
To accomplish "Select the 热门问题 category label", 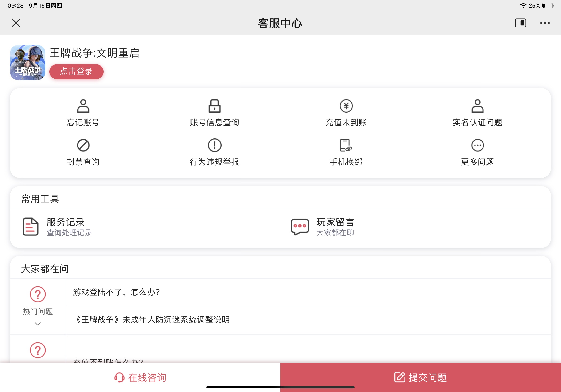I will click(38, 312).
